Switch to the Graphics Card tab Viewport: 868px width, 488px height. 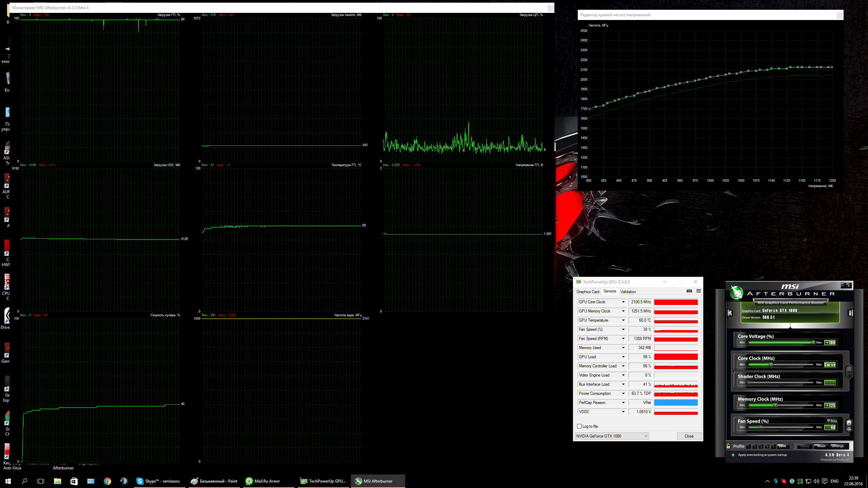click(x=588, y=291)
